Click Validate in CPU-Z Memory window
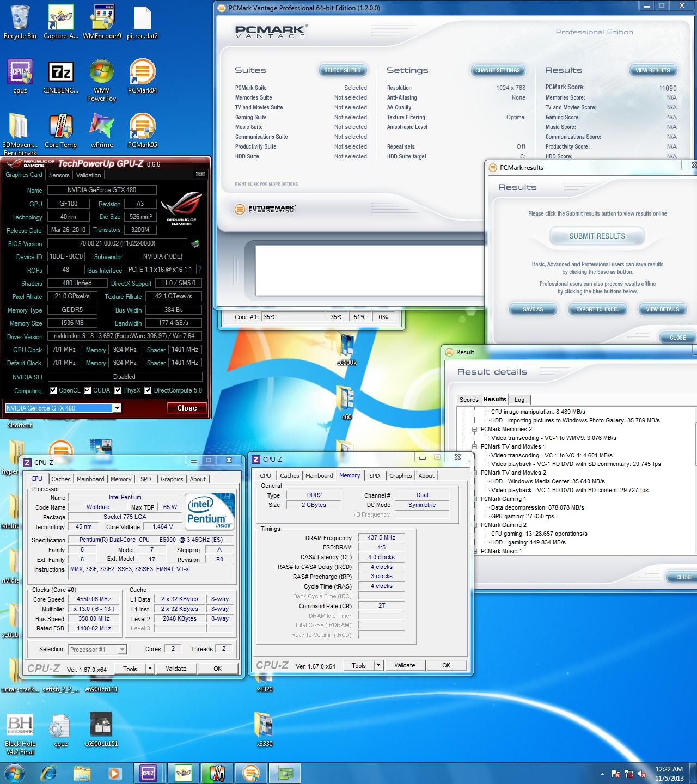Viewport: 697px width, 784px height. click(x=405, y=665)
